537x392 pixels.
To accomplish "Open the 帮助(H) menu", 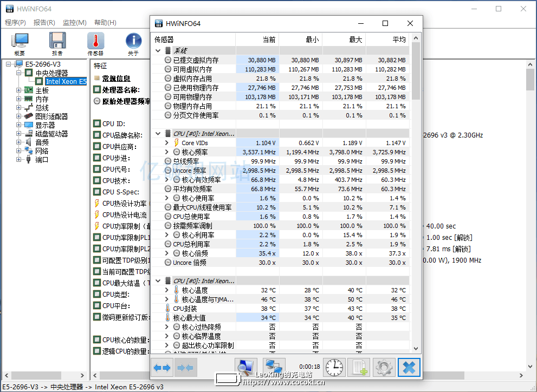I will click(x=105, y=23).
